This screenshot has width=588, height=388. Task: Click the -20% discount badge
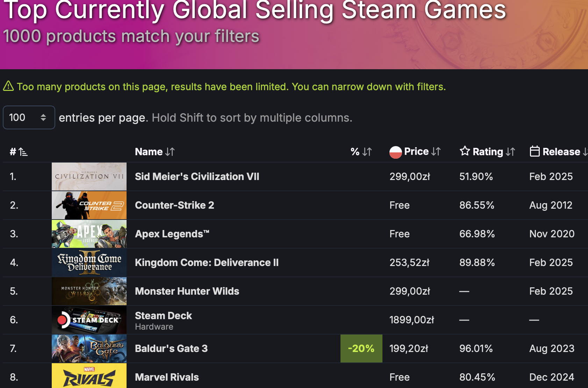[x=361, y=349]
